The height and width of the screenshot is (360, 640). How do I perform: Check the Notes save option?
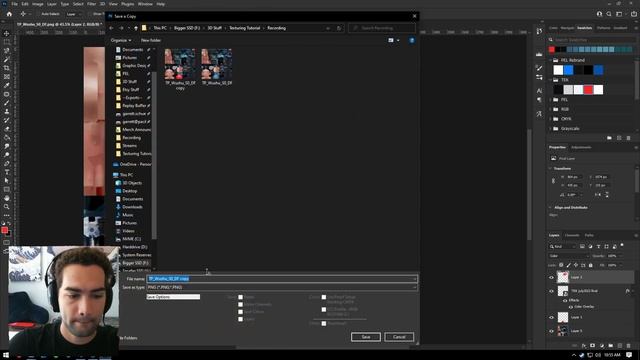[x=240, y=297]
